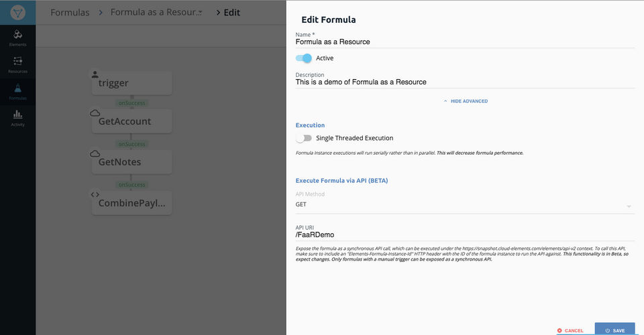Click the CANCEL button

pos(570,330)
